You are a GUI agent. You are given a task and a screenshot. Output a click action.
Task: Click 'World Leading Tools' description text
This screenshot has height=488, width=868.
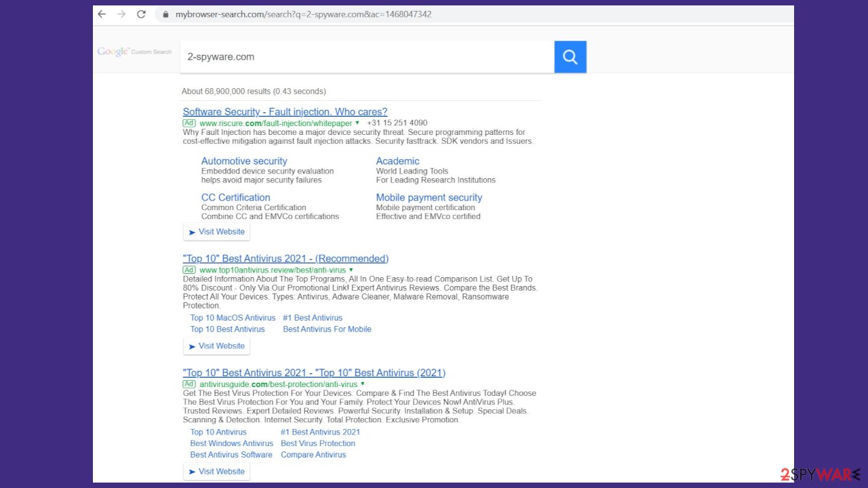coord(412,171)
